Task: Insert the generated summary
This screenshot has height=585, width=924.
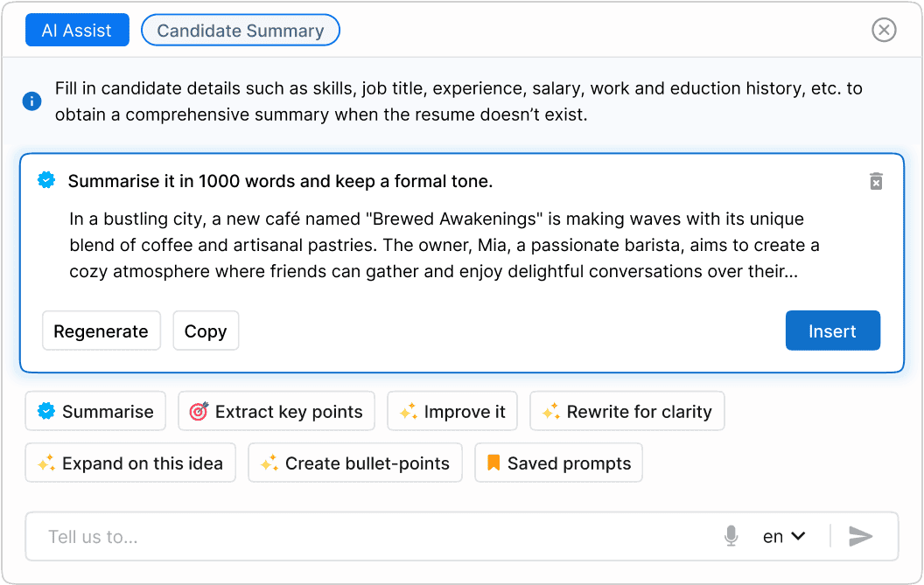Action: coord(832,331)
